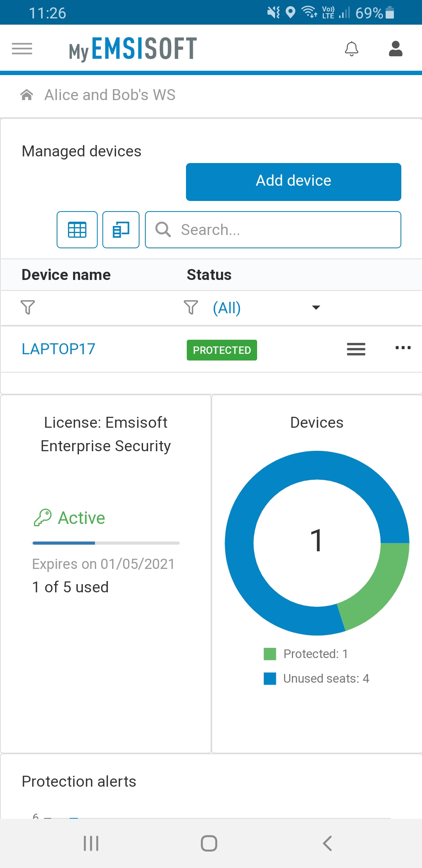Switch to table grid view
422x868 pixels.
tap(77, 230)
